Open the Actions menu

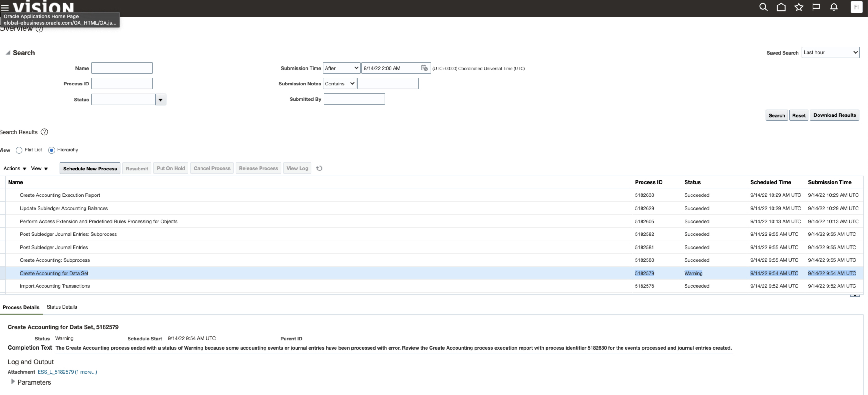tap(15, 168)
